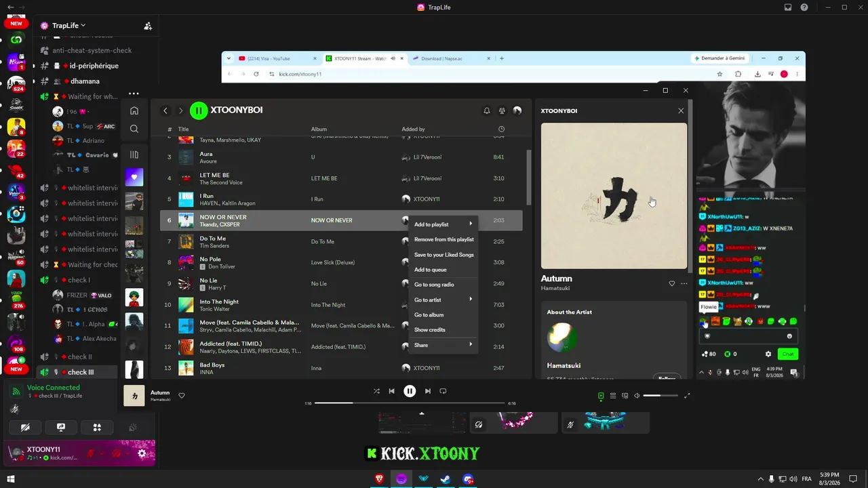Screen dimensions: 868x488
Task: Mute Spotify volume with the speaker icon
Action: tap(637, 395)
